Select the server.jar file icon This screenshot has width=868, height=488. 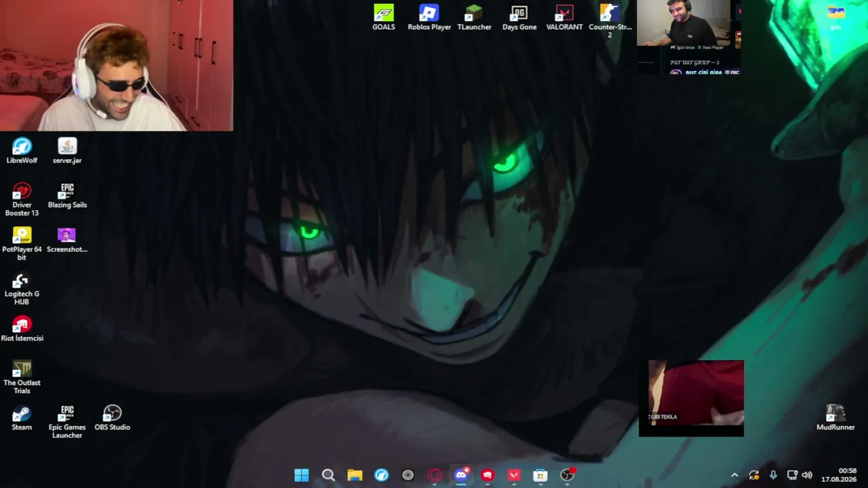67,151
